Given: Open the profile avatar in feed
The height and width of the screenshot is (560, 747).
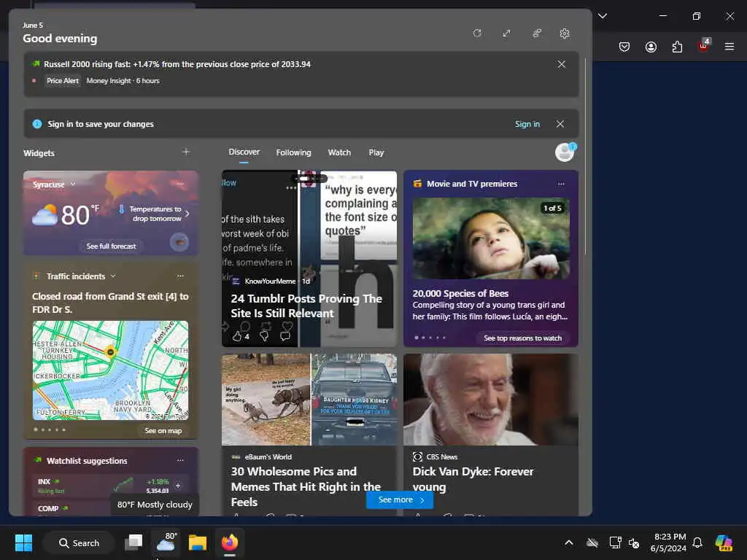Looking at the screenshot, I should point(565,152).
